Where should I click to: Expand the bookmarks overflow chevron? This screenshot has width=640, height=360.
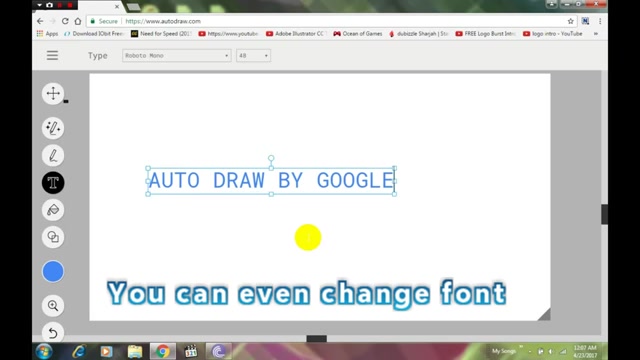596,34
